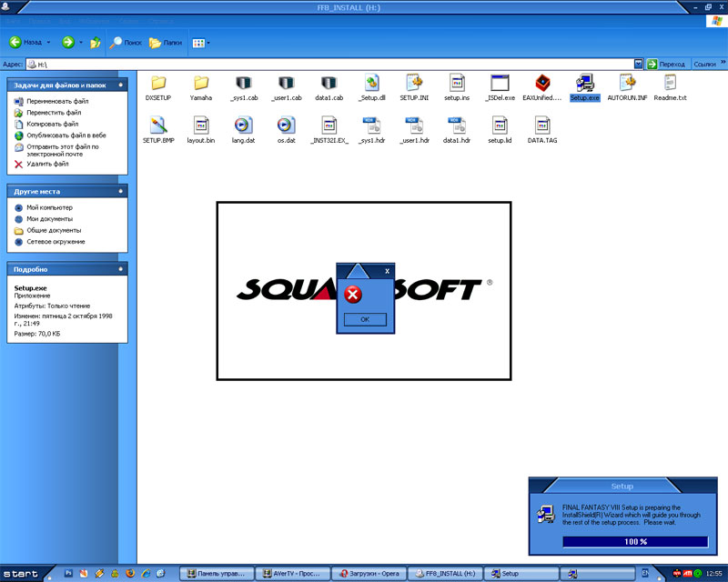Select the _user1.cab archive
This screenshot has height=582, width=728.
click(x=287, y=88)
